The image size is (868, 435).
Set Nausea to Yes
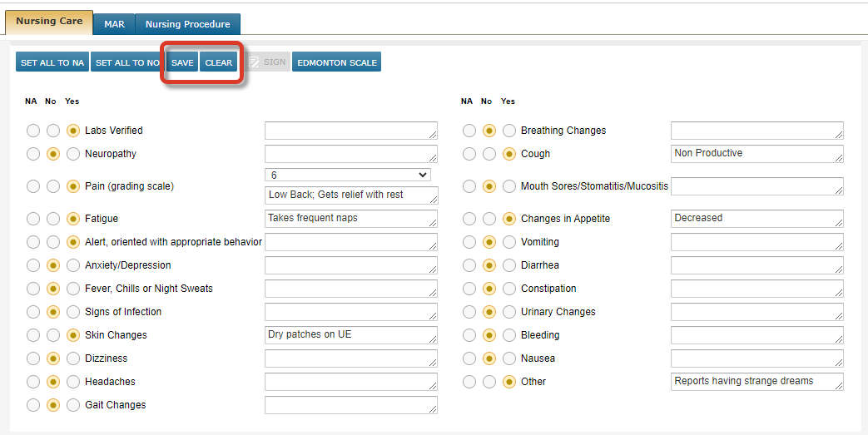click(x=509, y=358)
